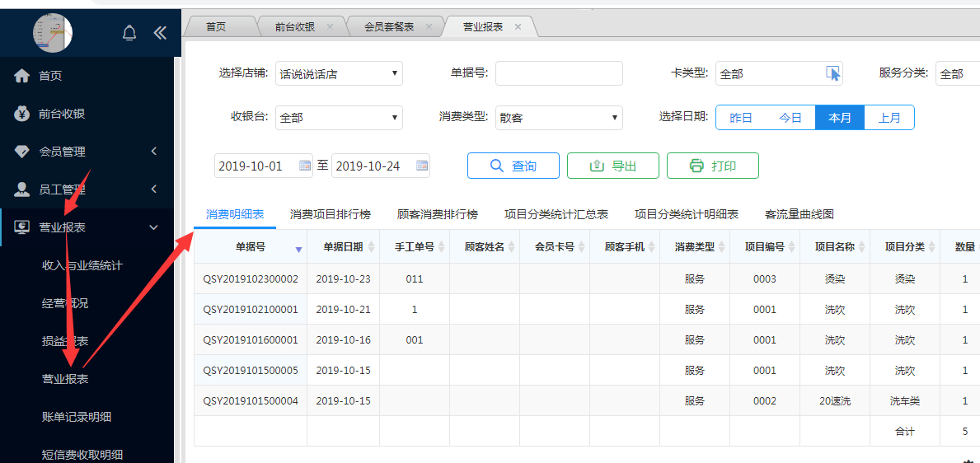
Task: Expand the 员工管理 sidebar menu
Action: pyautogui.click(x=154, y=189)
